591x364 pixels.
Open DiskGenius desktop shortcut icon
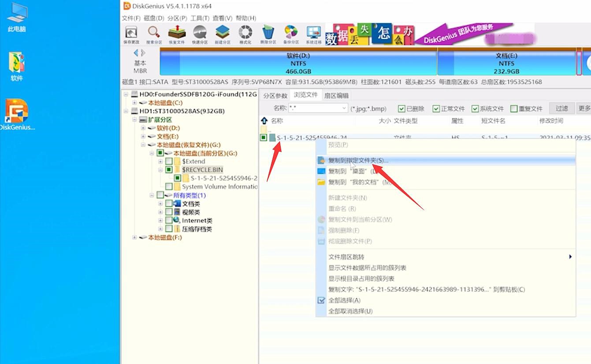(x=17, y=111)
